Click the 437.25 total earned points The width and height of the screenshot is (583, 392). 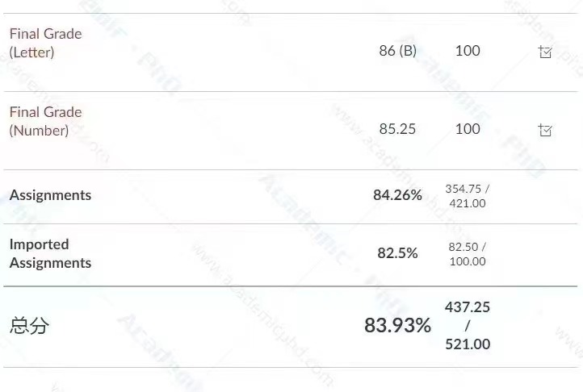point(468,307)
